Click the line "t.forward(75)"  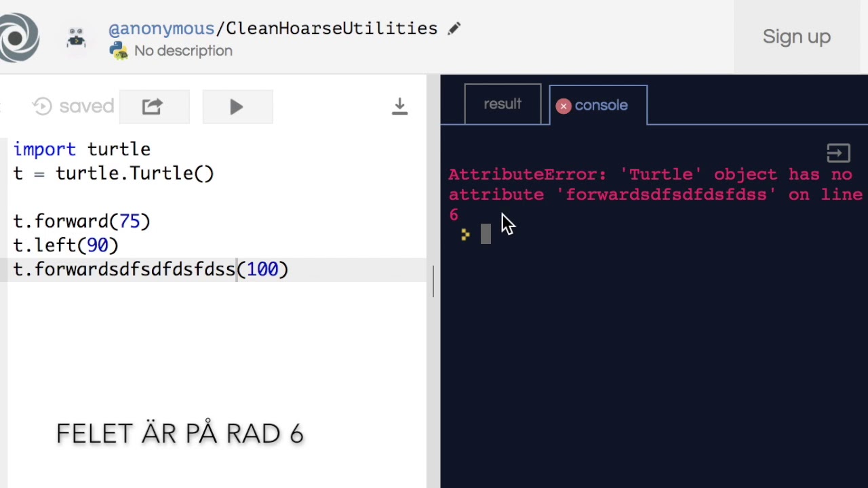pos(81,221)
